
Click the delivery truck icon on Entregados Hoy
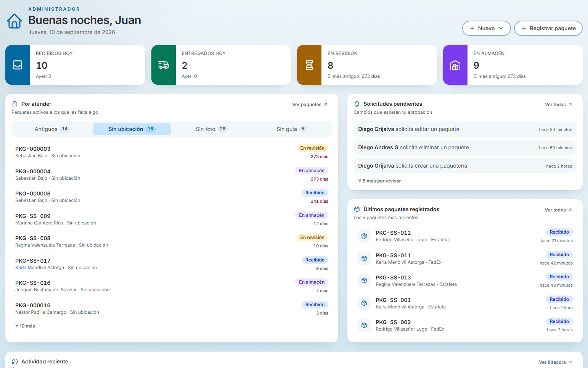pos(164,65)
